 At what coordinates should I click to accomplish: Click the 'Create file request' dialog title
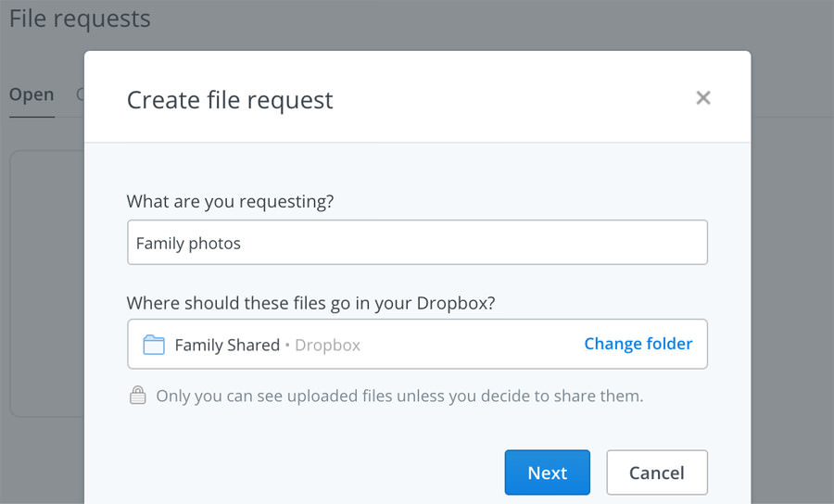230,100
